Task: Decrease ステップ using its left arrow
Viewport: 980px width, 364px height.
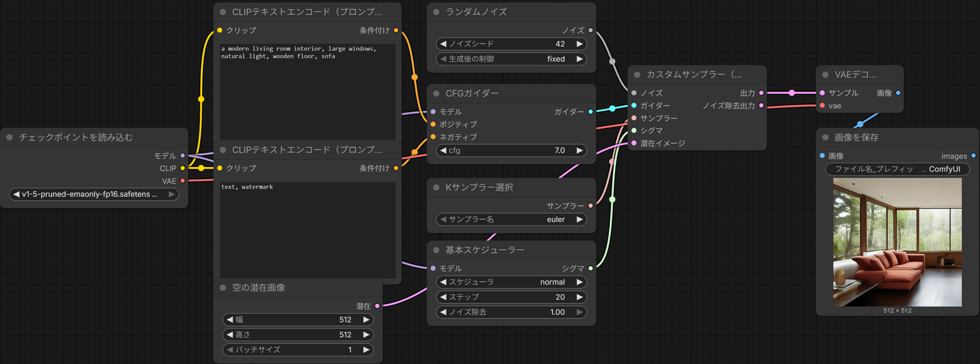Action: coord(443,297)
